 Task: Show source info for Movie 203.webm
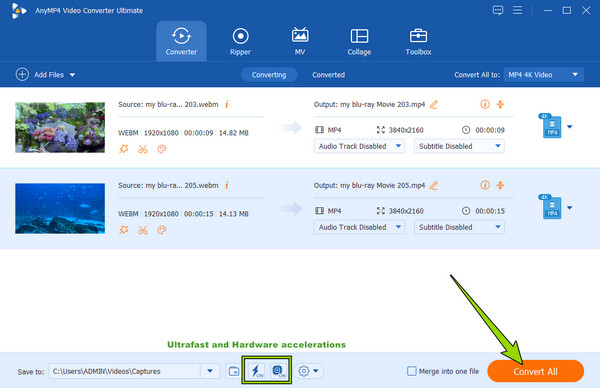[227, 104]
